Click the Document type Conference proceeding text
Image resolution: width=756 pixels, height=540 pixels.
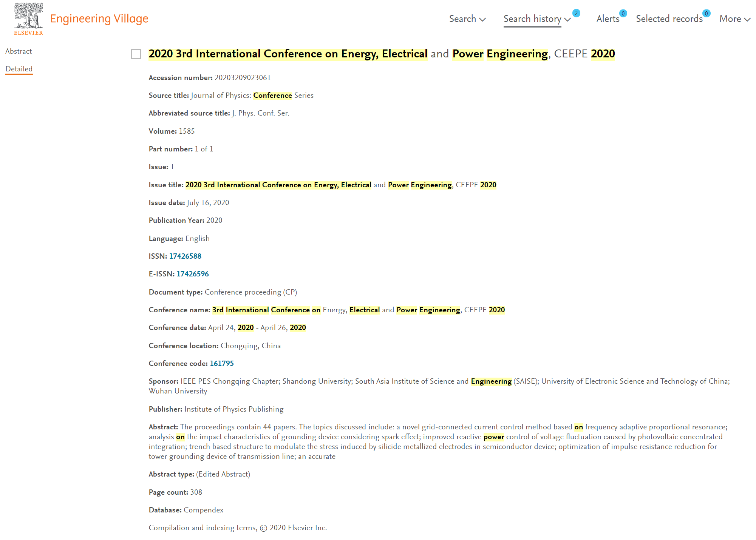tap(251, 292)
